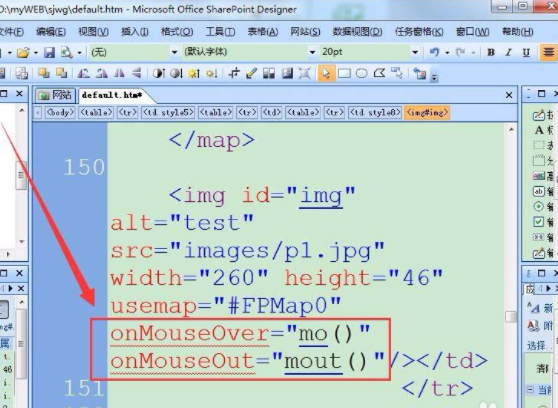
Task: Toggle the align center button
Action: pyautogui.click(x=548, y=52)
